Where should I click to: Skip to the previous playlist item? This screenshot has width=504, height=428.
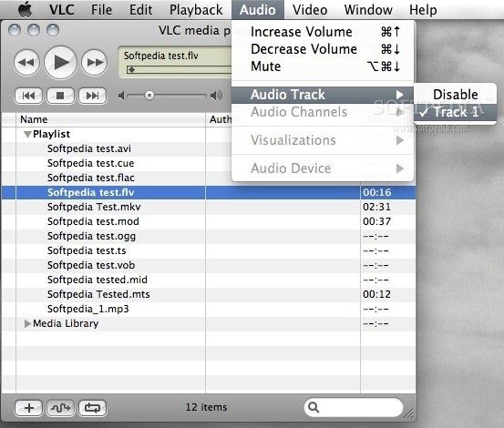tap(28, 96)
